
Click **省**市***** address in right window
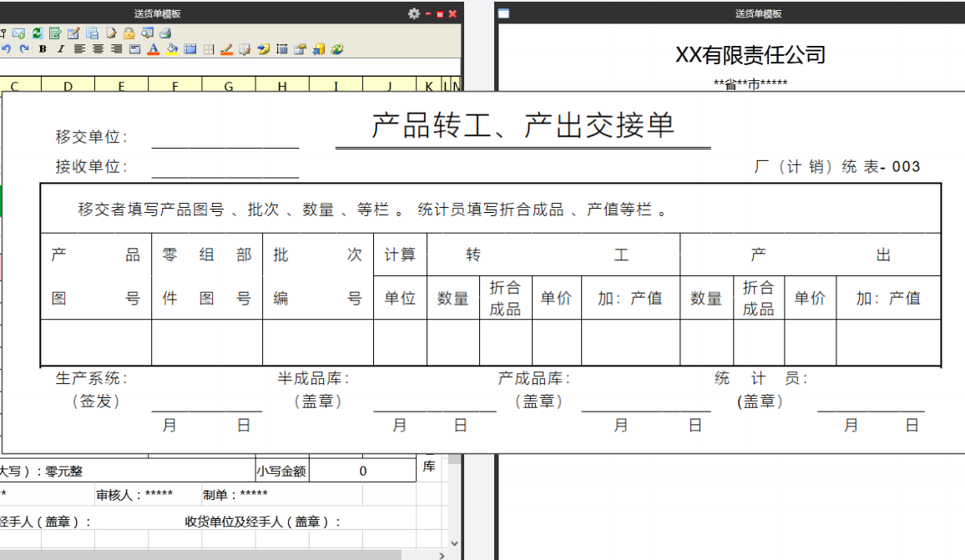pyautogui.click(x=750, y=83)
